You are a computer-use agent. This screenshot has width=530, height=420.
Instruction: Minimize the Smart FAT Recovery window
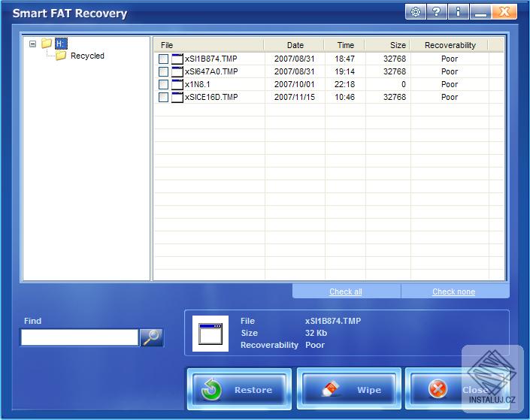coord(480,12)
